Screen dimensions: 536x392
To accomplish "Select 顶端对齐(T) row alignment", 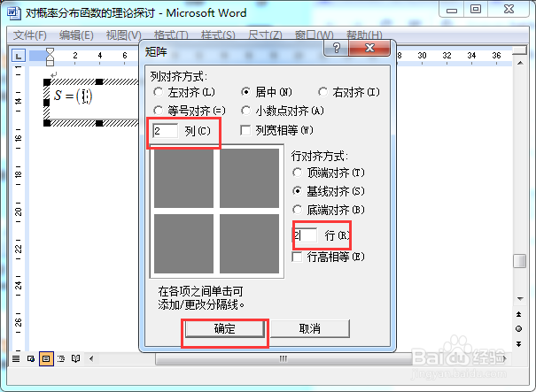I will 329,173.
